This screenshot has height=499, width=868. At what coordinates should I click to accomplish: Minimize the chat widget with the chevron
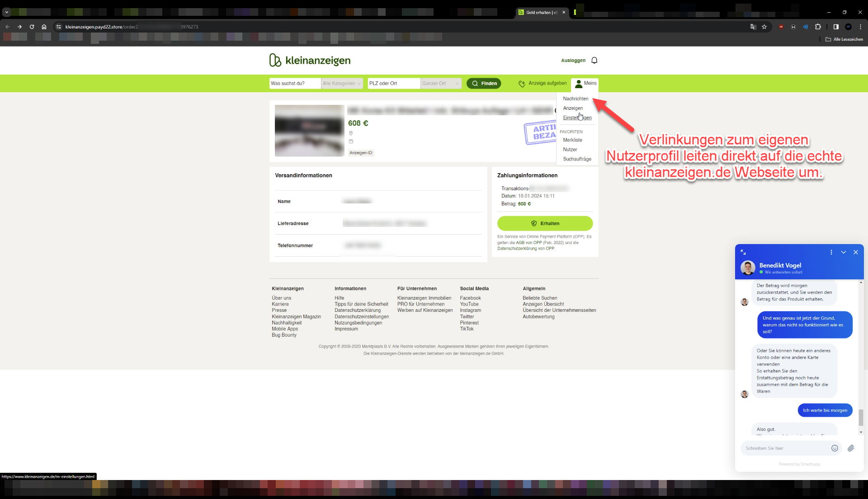tap(843, 252)
